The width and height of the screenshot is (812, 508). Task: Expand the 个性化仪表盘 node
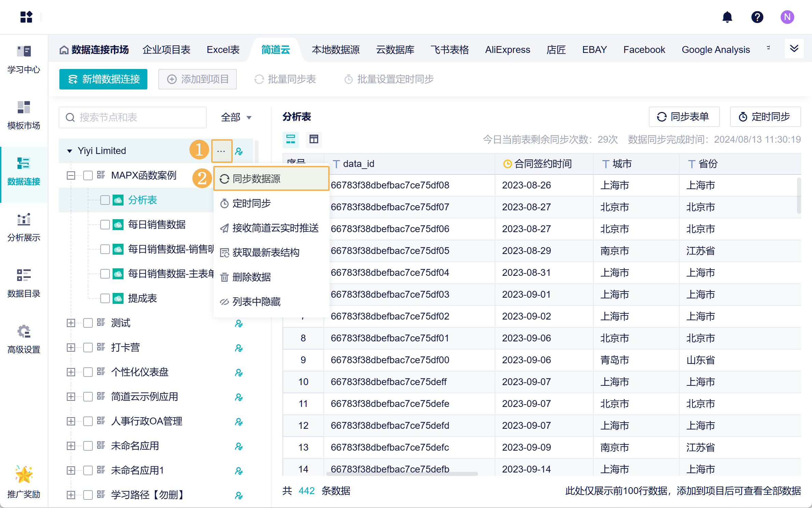pyautogui.click(x=71, y=372)
